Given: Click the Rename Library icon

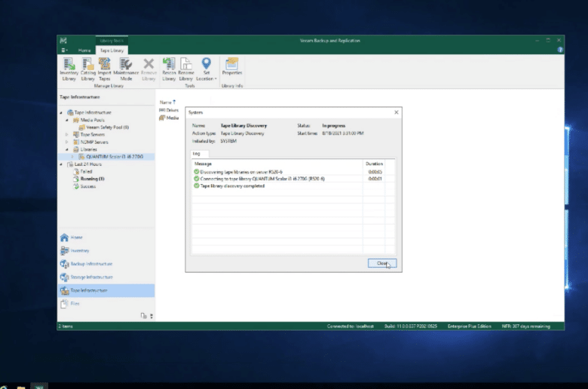Looking at the screenshot, I should (185, 69).
